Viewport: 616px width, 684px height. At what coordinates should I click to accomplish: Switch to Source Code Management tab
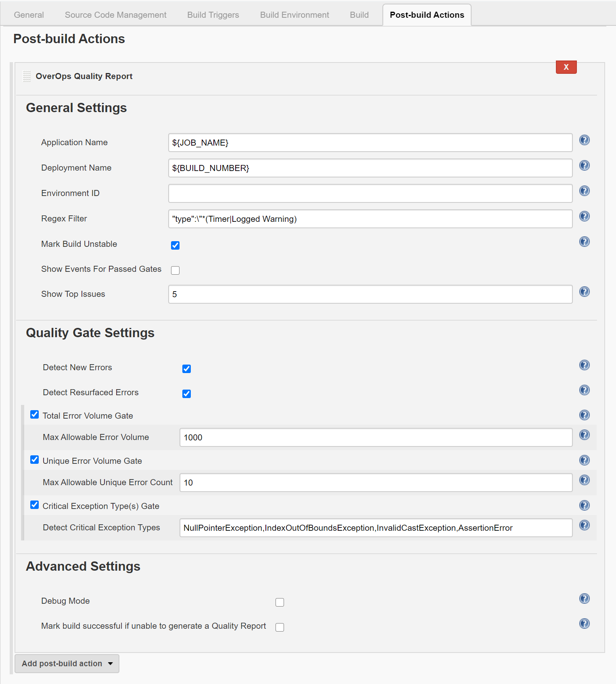tap(115, 15)
